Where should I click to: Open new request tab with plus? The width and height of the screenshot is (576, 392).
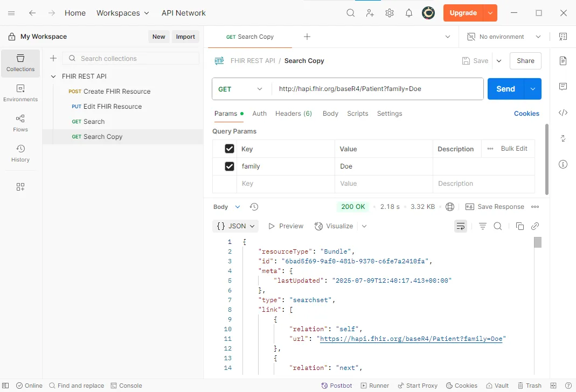(307, 36)
